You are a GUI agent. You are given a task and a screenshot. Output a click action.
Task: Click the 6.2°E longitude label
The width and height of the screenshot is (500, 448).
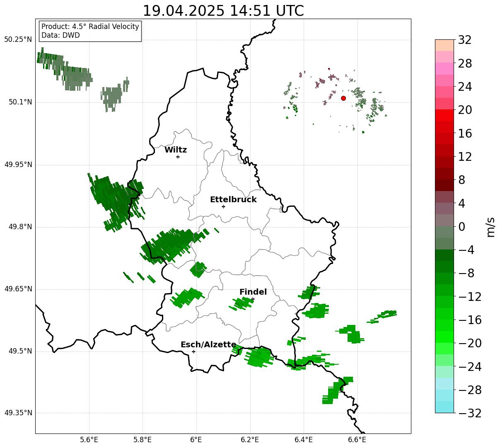coord(250,440)
